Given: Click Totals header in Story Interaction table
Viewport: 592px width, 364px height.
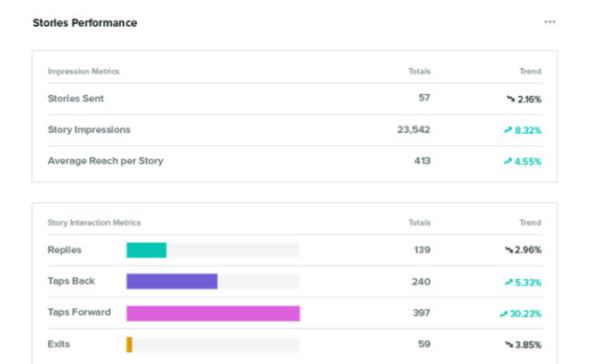Looking at the screenshot, I should pyautogui.click(x=419, y=223).
